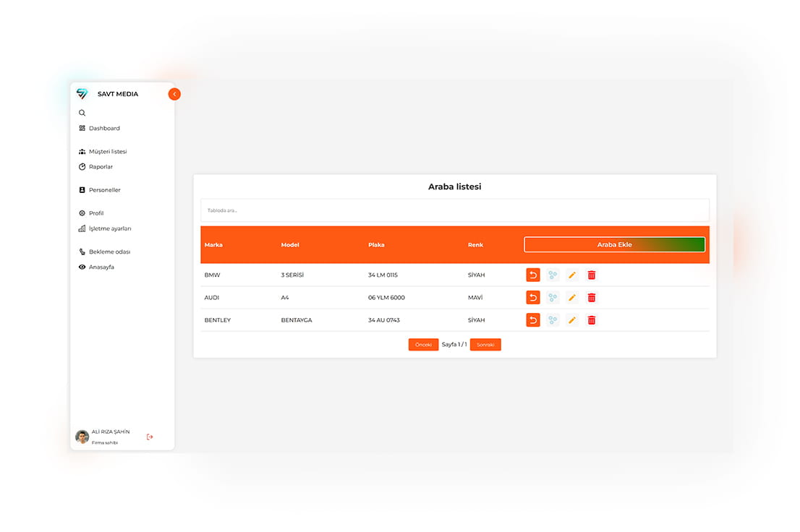Click the blue circles icon for BMW
800x532 pixels.
coord(553,275)
